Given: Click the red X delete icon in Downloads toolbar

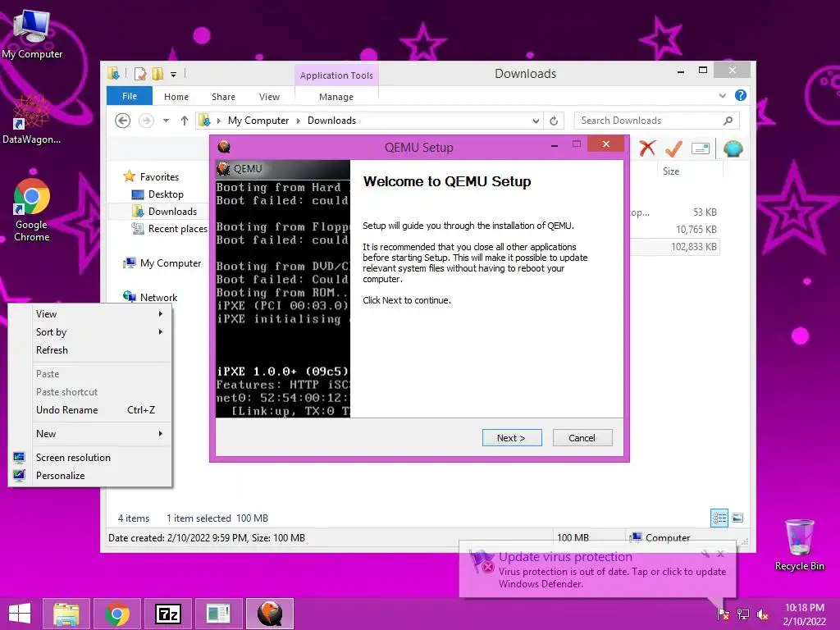Looking at the screenshot, I should pos(647,148).
